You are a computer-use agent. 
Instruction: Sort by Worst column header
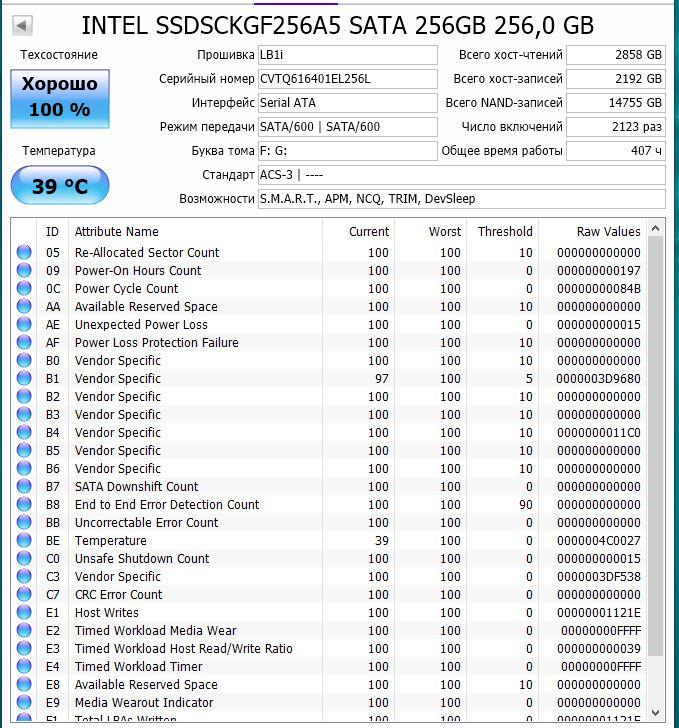coord(431,232)
